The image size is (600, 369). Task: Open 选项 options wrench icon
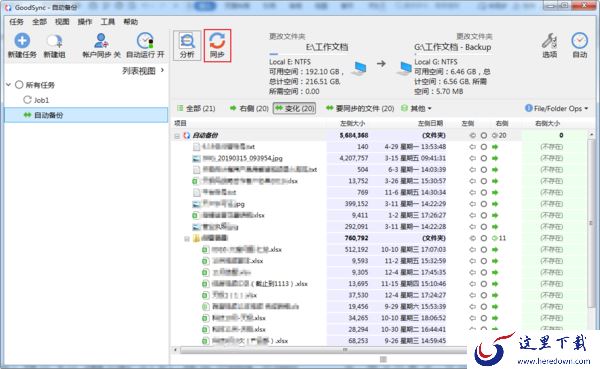549,41
